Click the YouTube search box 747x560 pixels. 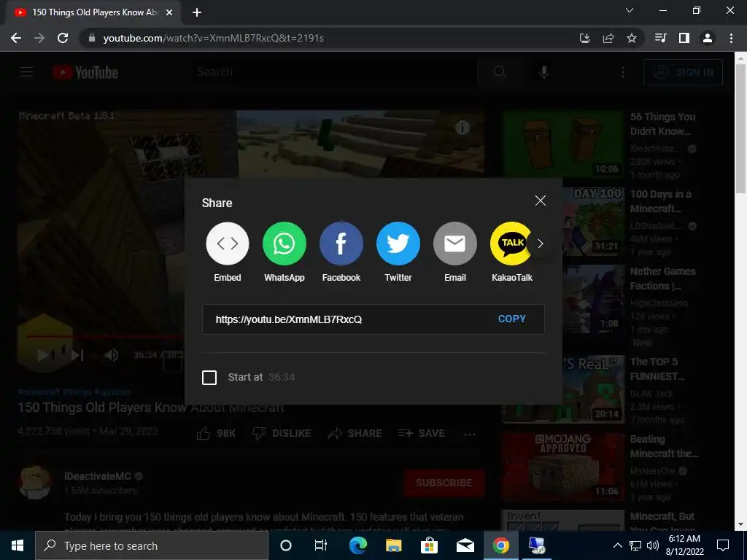coord(333,72)
